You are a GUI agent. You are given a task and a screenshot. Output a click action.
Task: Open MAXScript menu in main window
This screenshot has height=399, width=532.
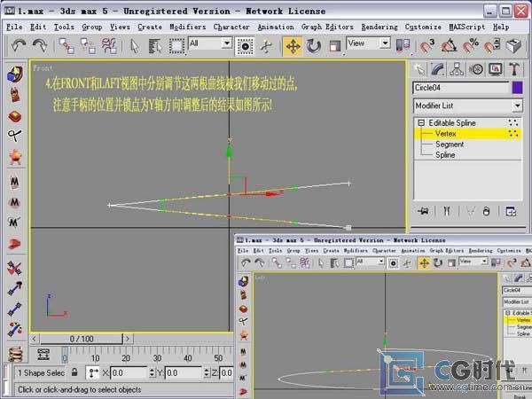(467, 27)
